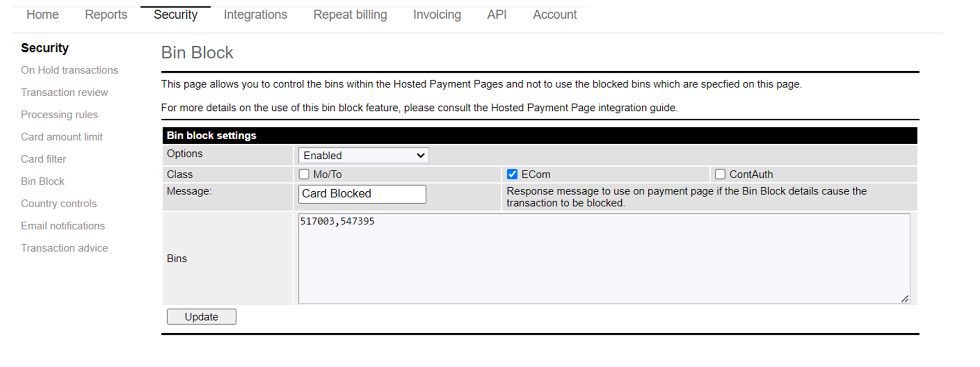Open Processing rules link
Screen dimensions: 980x367
[59, 115]
